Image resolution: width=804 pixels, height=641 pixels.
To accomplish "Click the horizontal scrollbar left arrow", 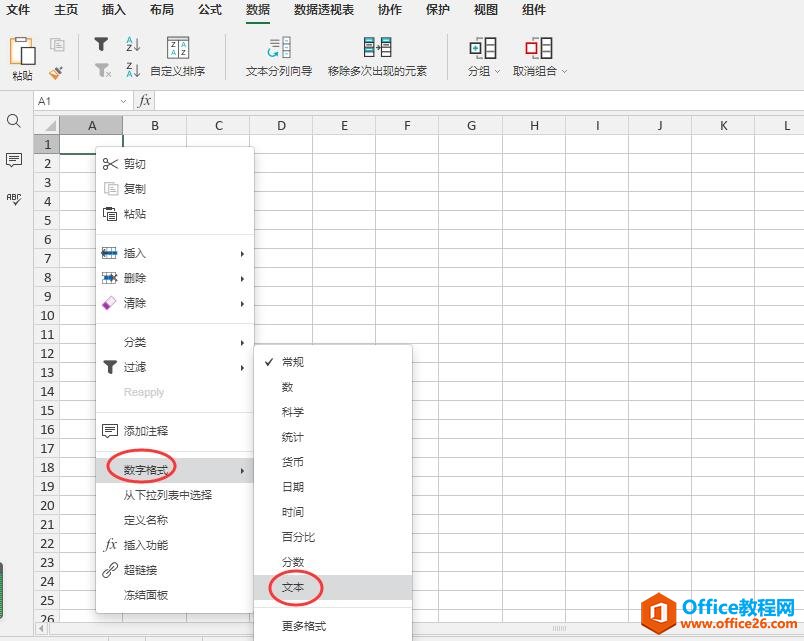I will [x=41, y=628].
